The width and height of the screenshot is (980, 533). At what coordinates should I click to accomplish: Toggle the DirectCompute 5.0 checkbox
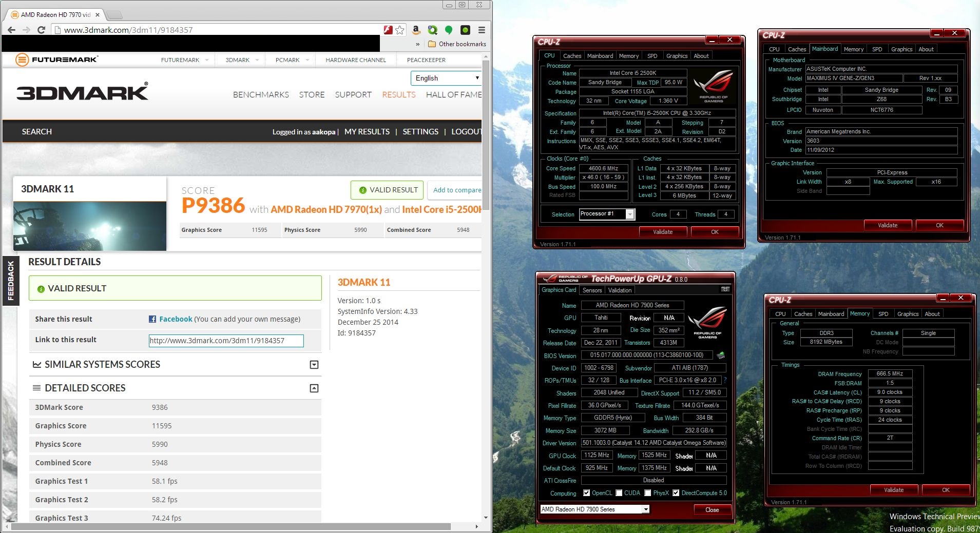click(x=676, y=493)
